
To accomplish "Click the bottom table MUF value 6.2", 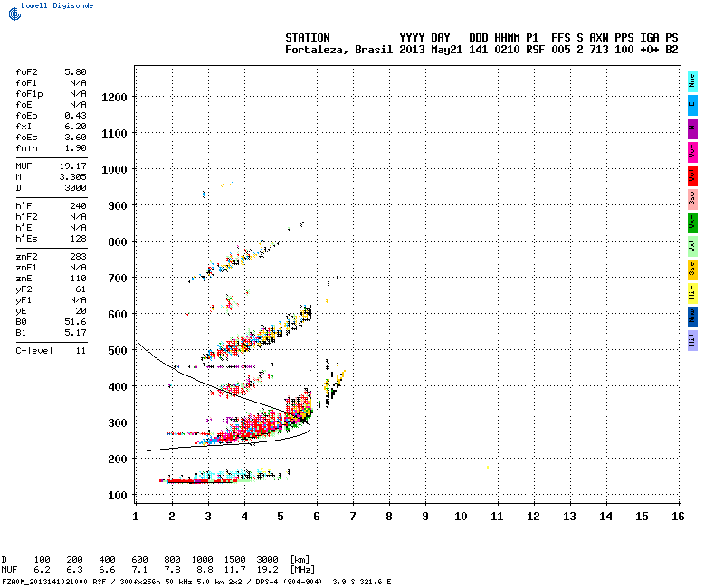I will coord(42,570).
